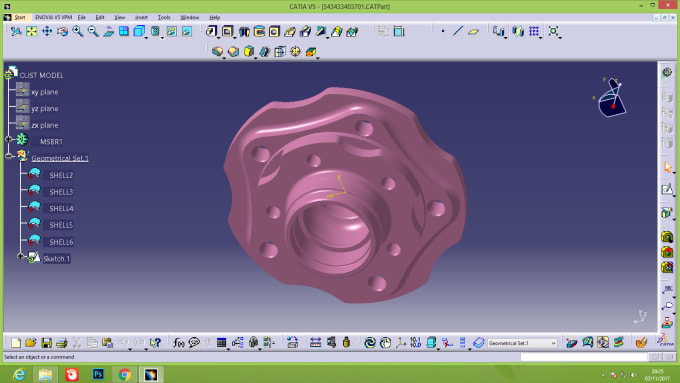Expand the Sketch.1 tree node
The image size is (680, 383).
pyautogui.click(x=20, y=256)
